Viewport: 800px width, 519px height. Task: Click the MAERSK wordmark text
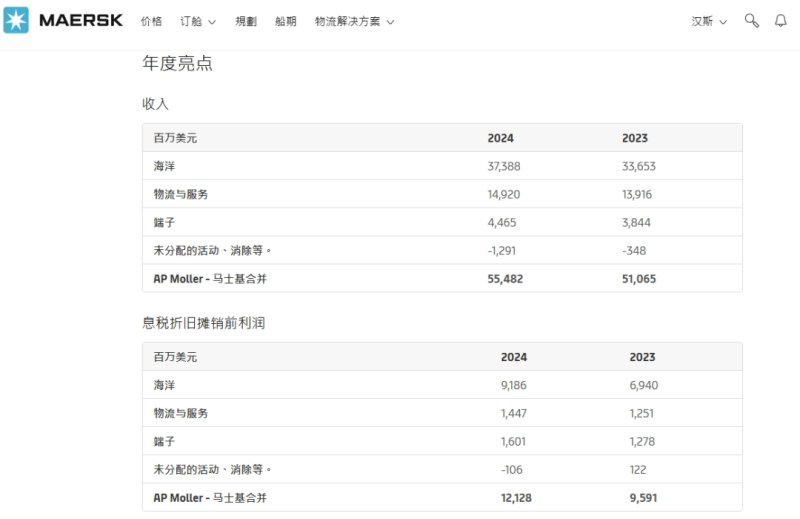(x=80, y=21)
